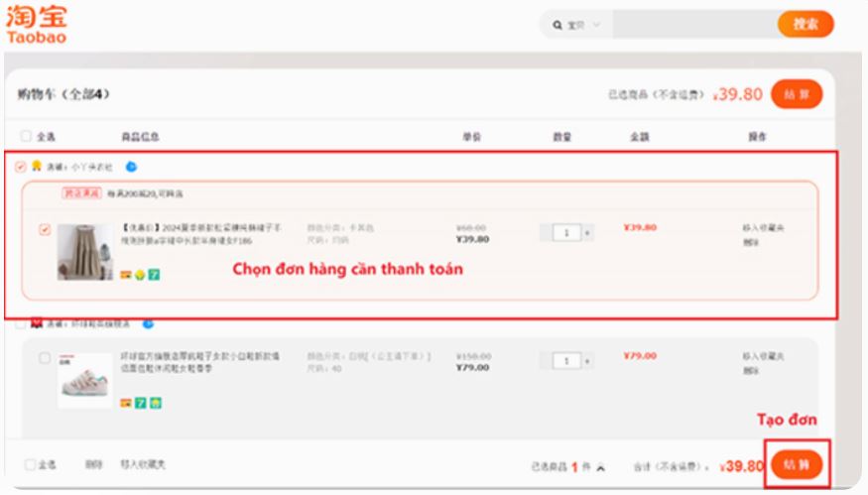Click the sneaker quantity input box
The height and width of the screenshot is (495, 868).
point(566,361)
